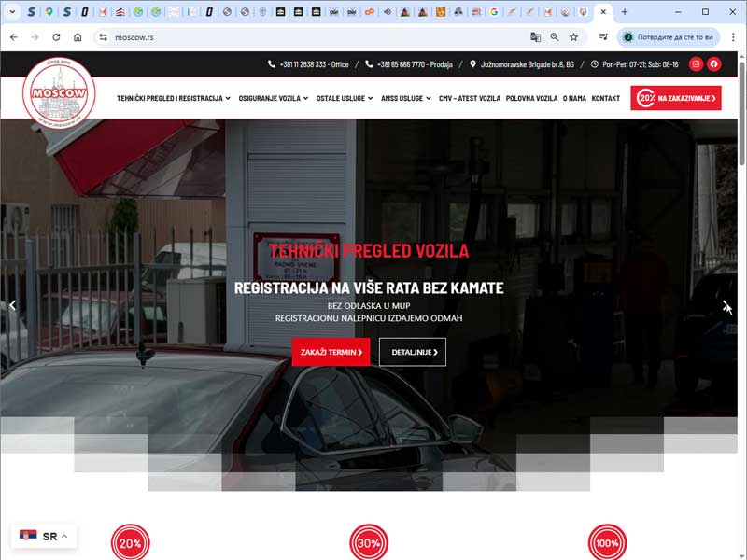
Task: Show previous slide with left arrow
Action: point(13,305)
